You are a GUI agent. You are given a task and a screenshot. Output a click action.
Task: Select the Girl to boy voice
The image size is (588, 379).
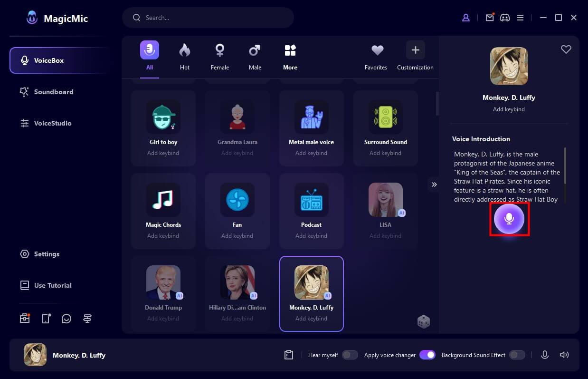[x=163, y=128]
